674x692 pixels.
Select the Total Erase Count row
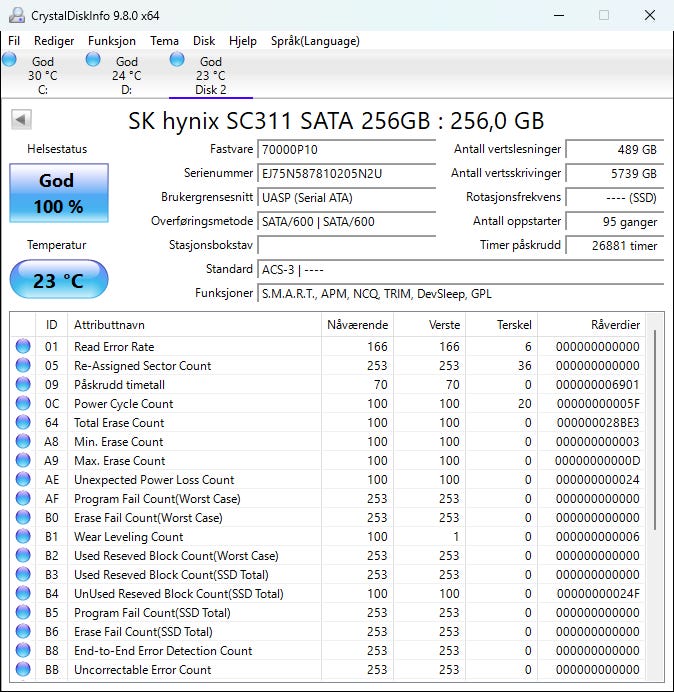tap(330, 423)
